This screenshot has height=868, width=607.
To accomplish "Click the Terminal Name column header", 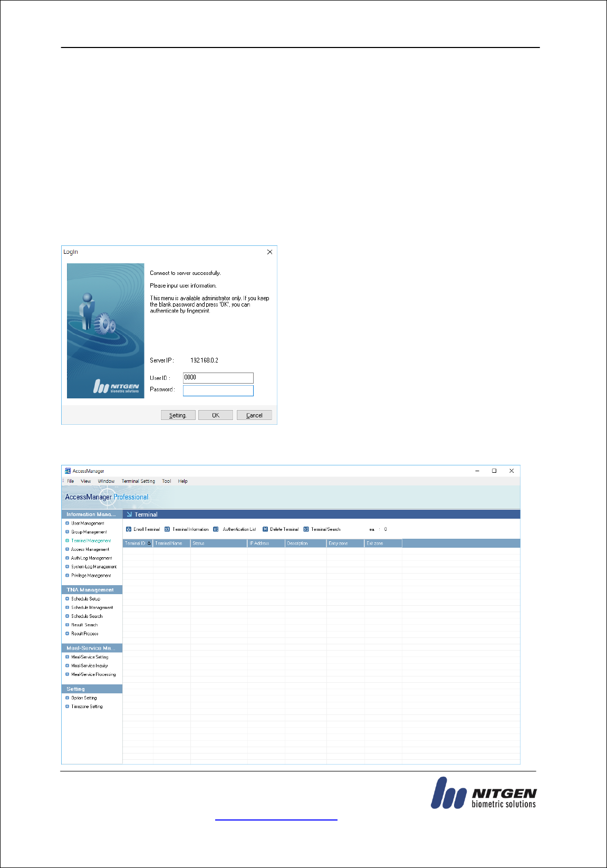I will pos(171,543).
